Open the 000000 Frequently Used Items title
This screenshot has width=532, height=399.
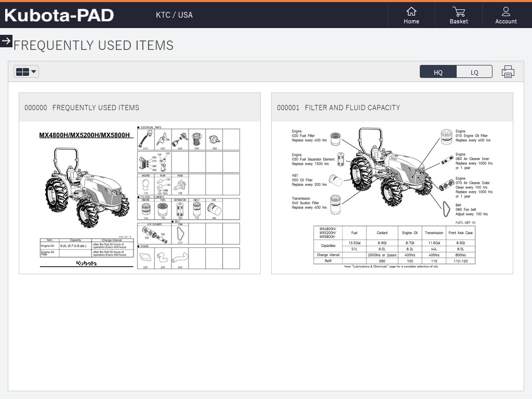pos(82,108)
